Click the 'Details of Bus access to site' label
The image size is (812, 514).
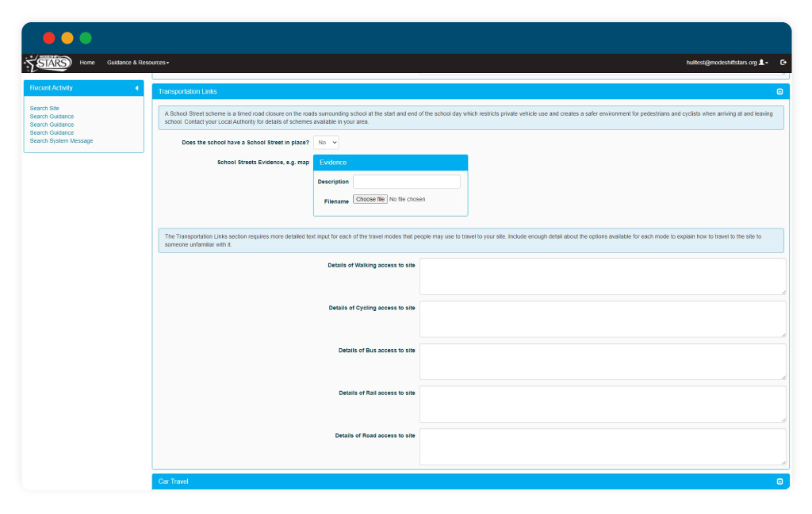pyautogui.click(x=377, y=351)
